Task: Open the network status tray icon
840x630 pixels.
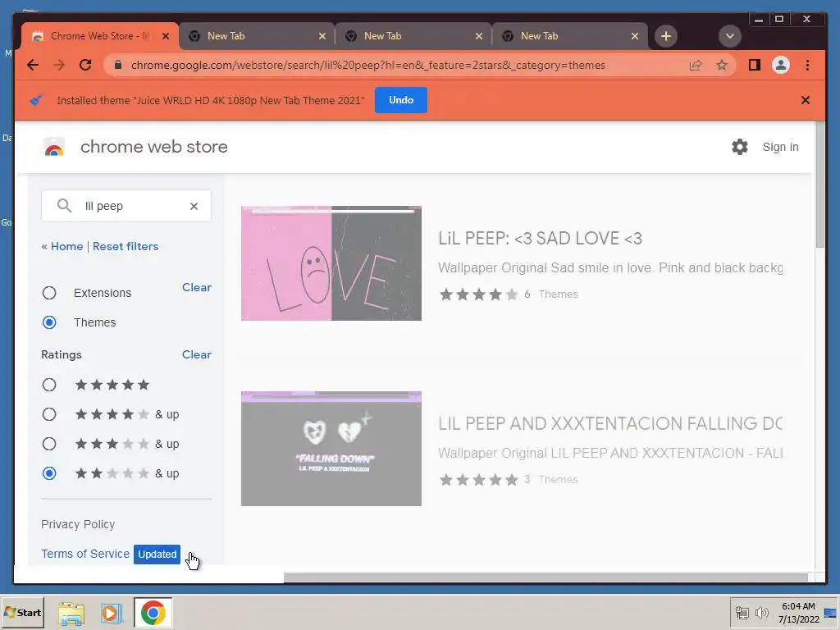Action: (742, 612)
